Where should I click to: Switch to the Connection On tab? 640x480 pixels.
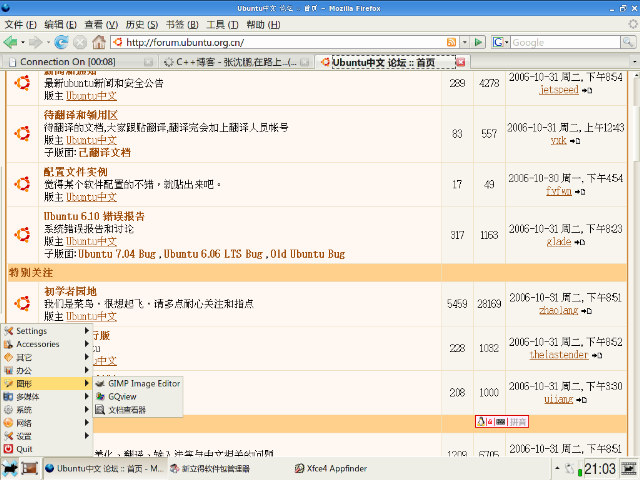[68, 62]
